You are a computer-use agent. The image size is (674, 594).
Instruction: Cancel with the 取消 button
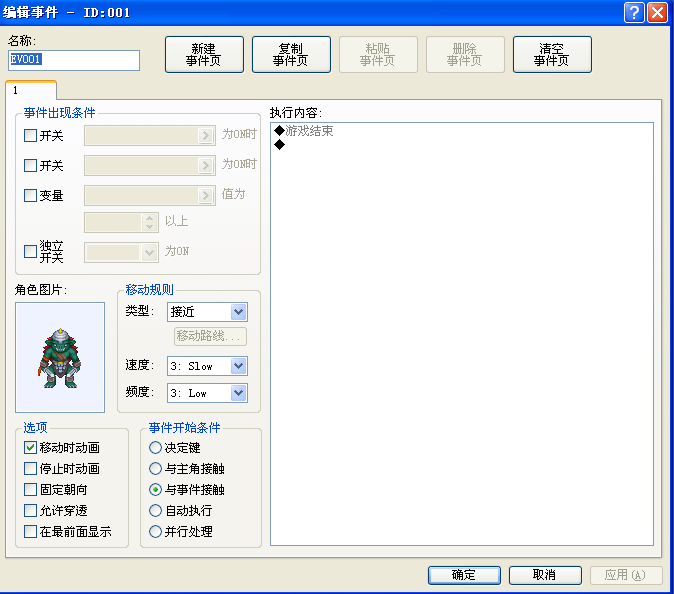pyautogui.click(x=545, y=575)
